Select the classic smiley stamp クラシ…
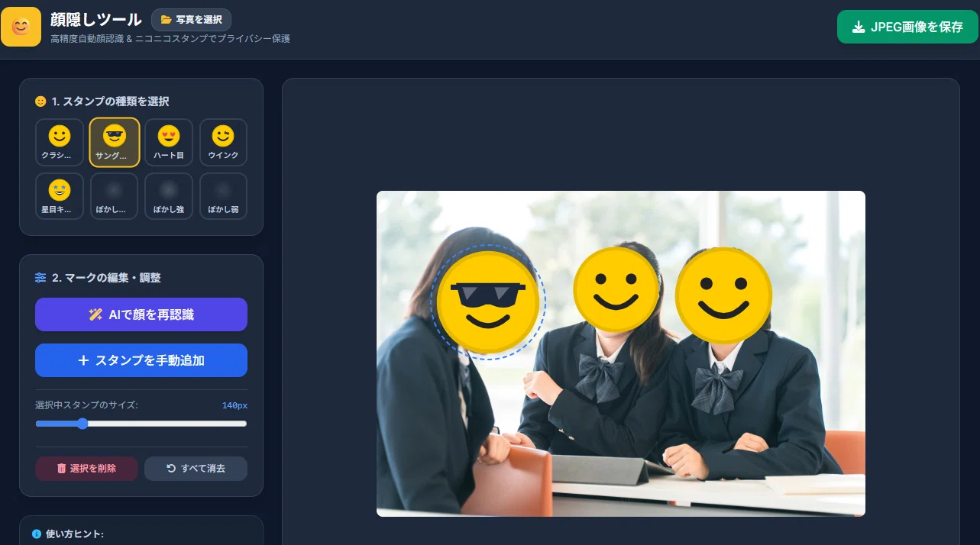This screenshot has width=980, height=545. 60,143
